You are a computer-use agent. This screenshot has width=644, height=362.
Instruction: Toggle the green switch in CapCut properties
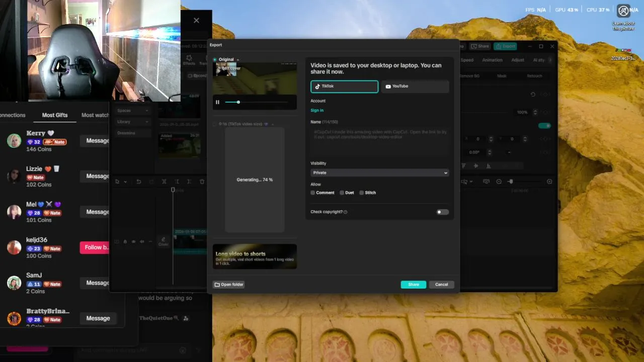coord(544,126)
